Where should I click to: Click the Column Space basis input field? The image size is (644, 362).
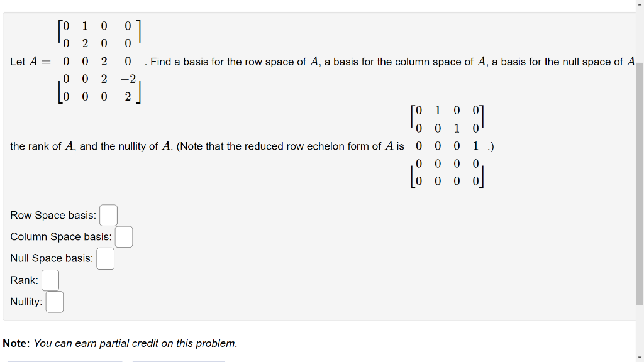[123, 237]
